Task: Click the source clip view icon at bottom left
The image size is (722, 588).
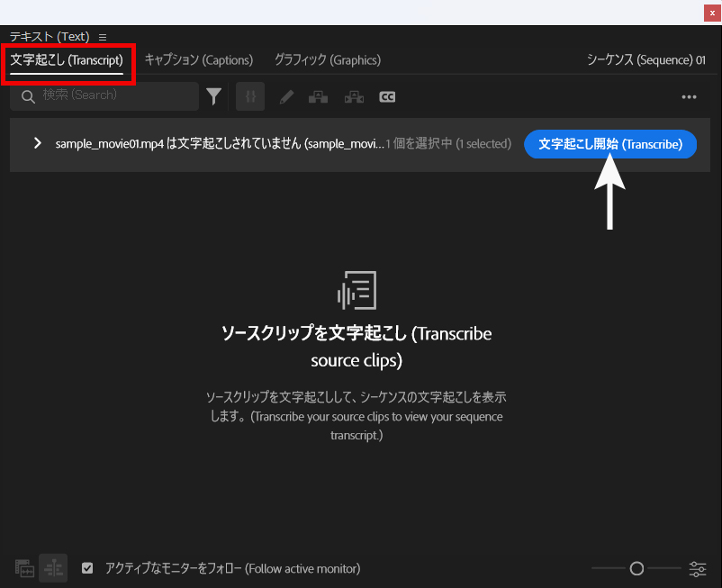Action: (25, 569)
